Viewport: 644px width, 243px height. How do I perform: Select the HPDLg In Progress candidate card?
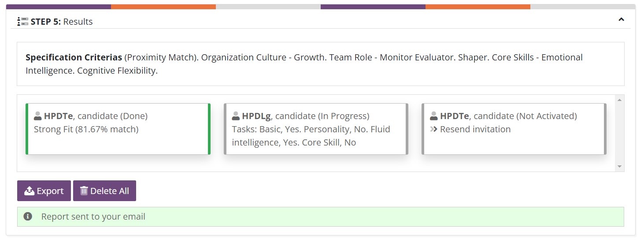(x=316, y=129)
